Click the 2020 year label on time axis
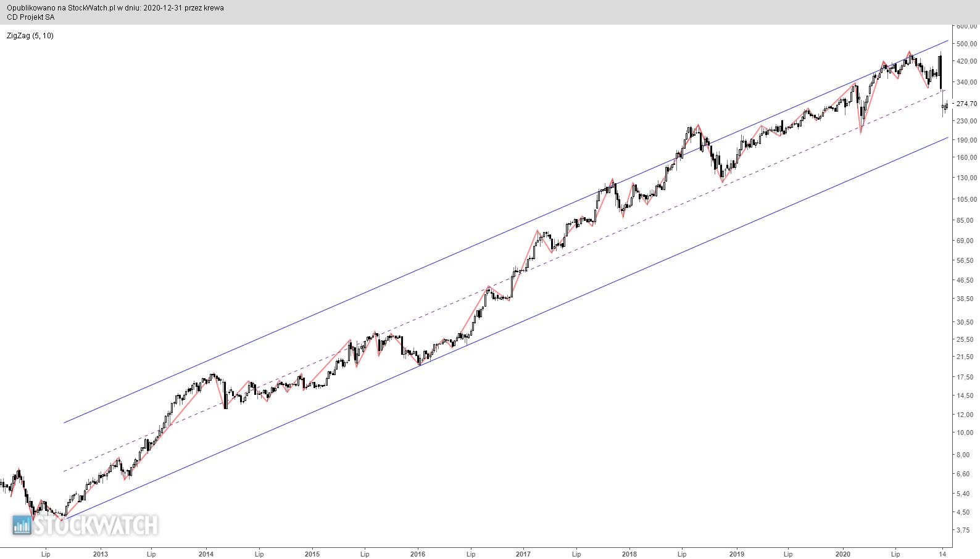The image size is (980, 559). (843, 554)
